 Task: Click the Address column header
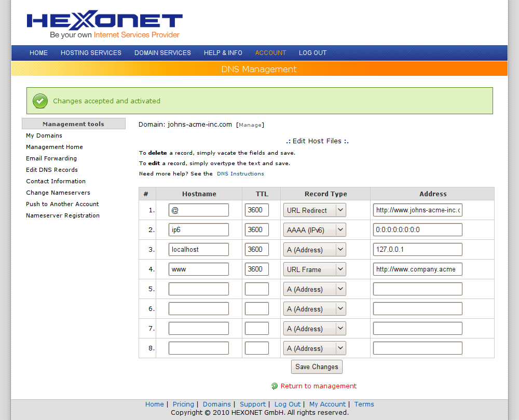[x=433, y=194]
